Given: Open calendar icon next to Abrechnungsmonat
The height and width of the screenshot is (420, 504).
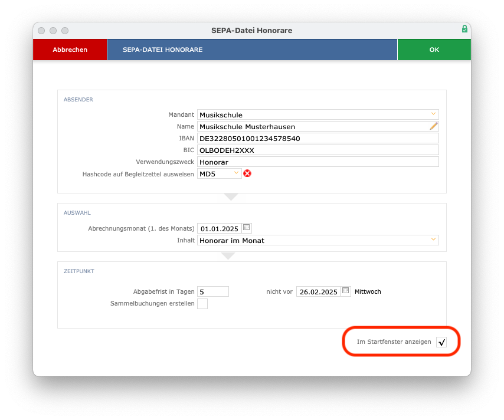Looking at the screenshot, I should tap(247, 228).
